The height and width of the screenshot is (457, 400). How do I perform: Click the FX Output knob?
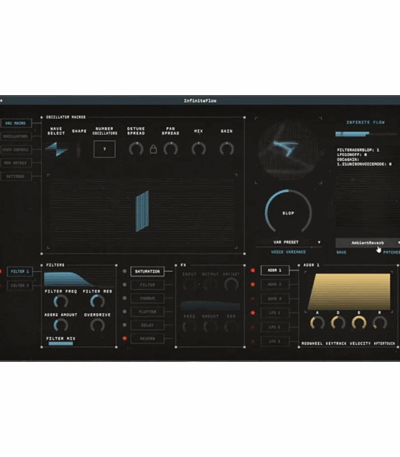[210, 284]
